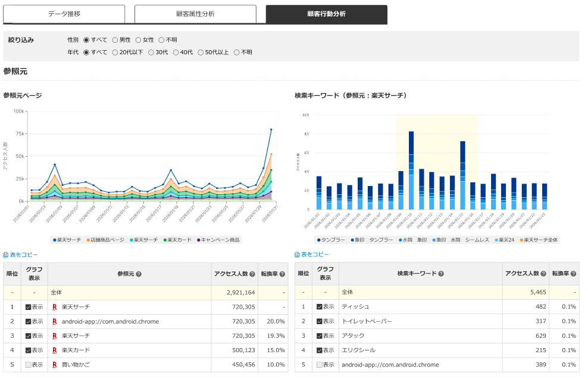Switch to the 顧客属性分析 tab
Image resolution: width=588 pixels, height=379 pixels.
(x=195, y=14)
